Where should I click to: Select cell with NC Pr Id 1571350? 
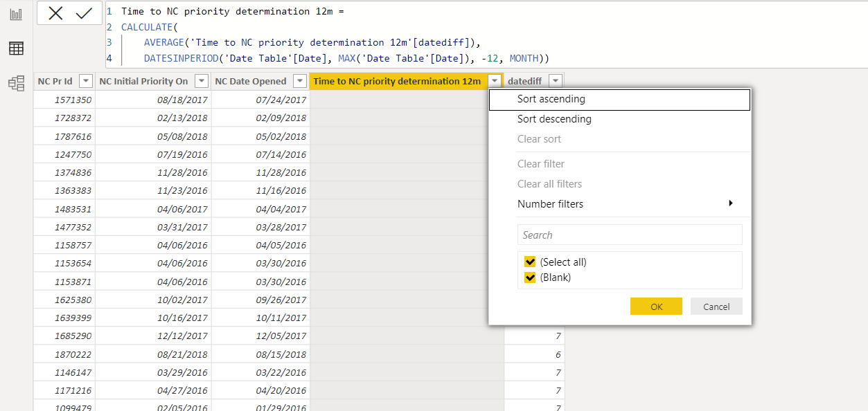point(64,100)
